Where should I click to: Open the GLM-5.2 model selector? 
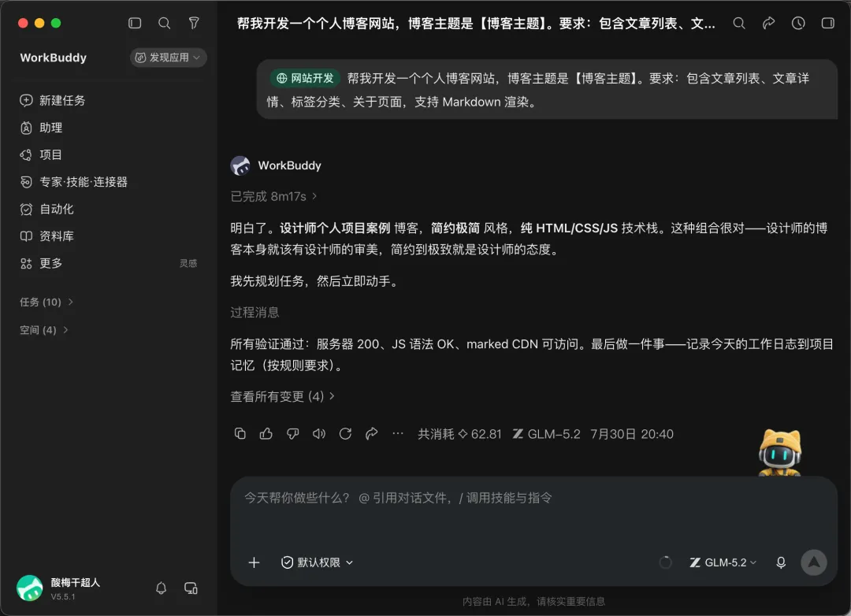(x=723, y=562)
